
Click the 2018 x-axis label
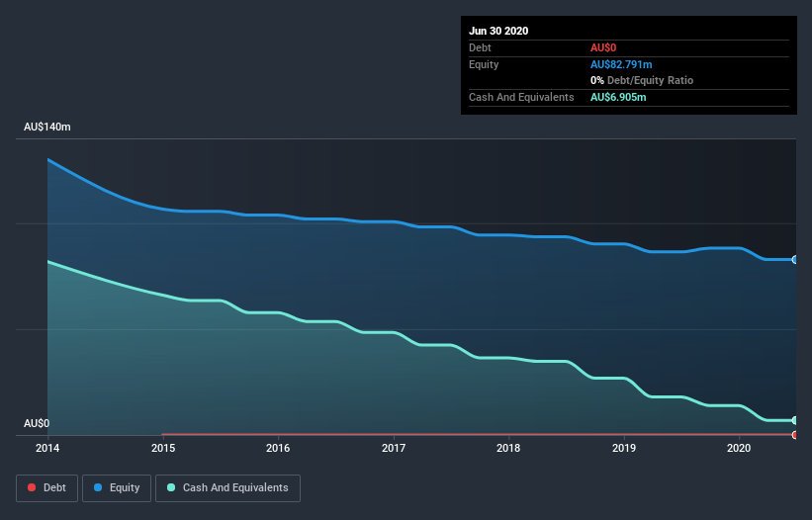[508, 448]
